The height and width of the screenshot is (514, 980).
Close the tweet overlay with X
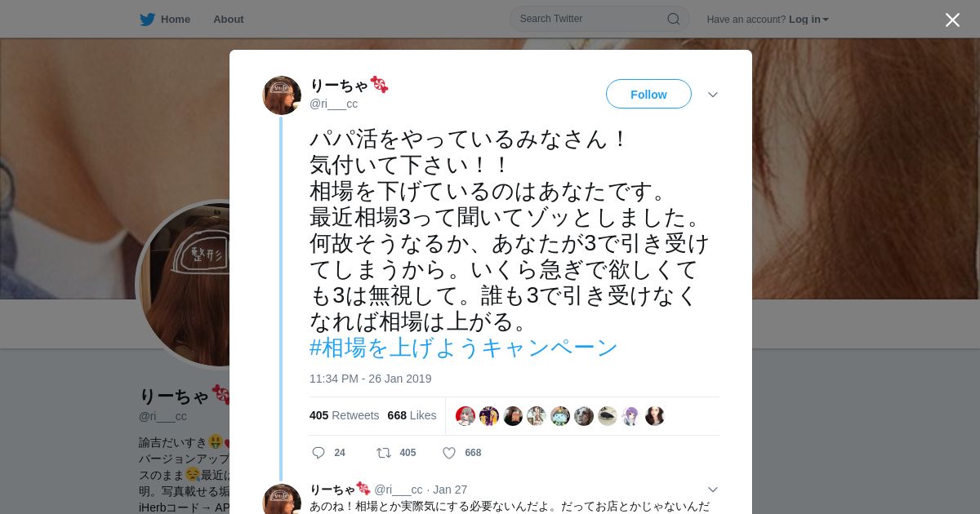[x=952, y=20]
